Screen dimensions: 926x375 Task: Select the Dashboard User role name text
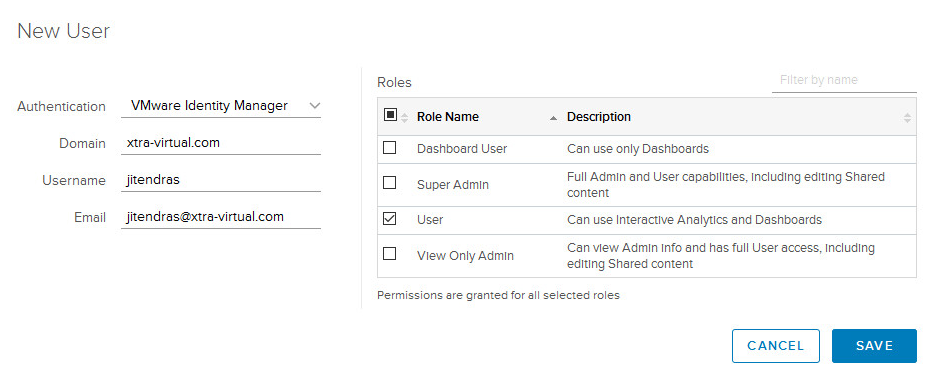click(x=462, y=149)
